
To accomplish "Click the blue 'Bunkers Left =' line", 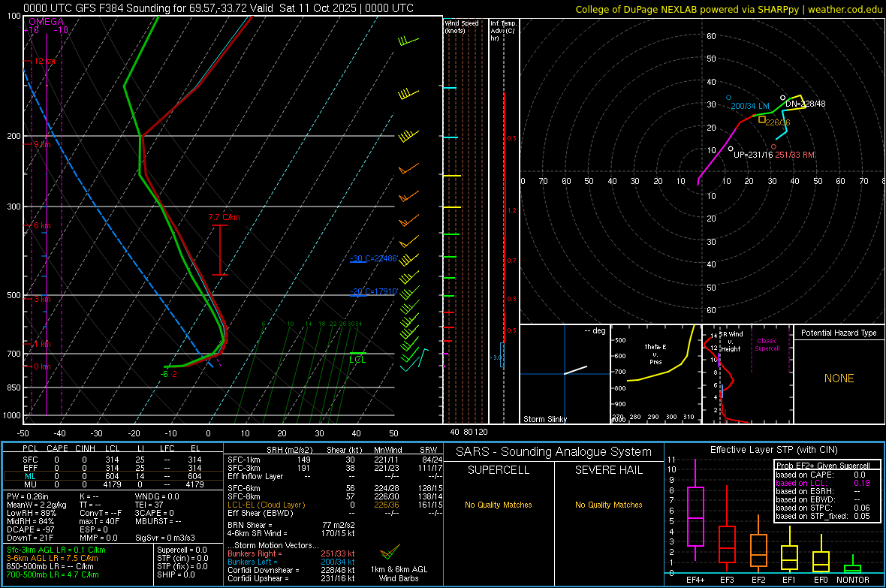I will click(291, 562).
